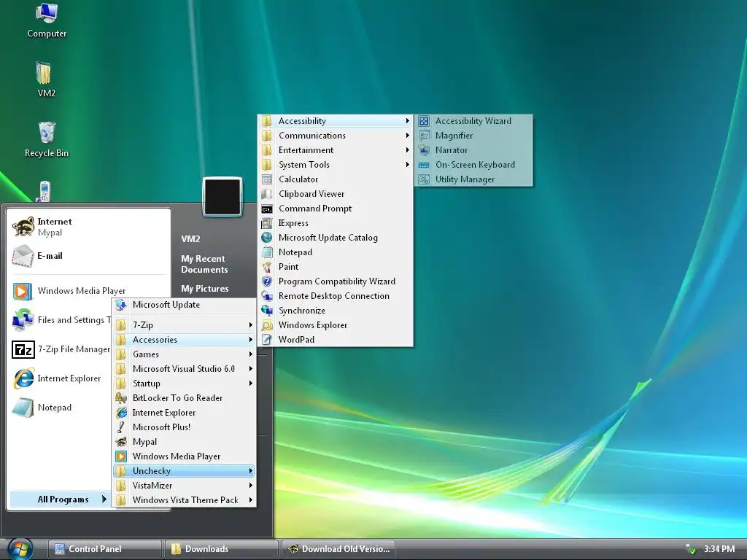Expand the System Tools submenu
Screen dimensions: 747x560
point(336,165)
